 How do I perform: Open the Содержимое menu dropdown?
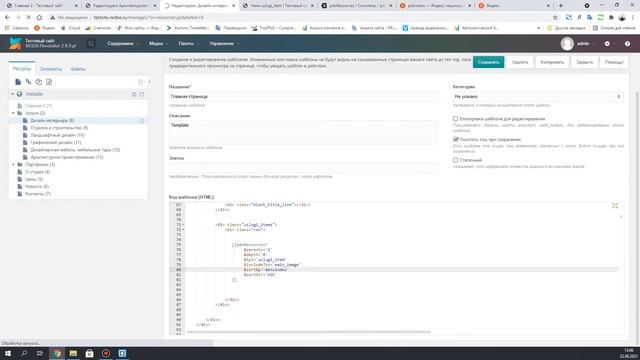123,44
